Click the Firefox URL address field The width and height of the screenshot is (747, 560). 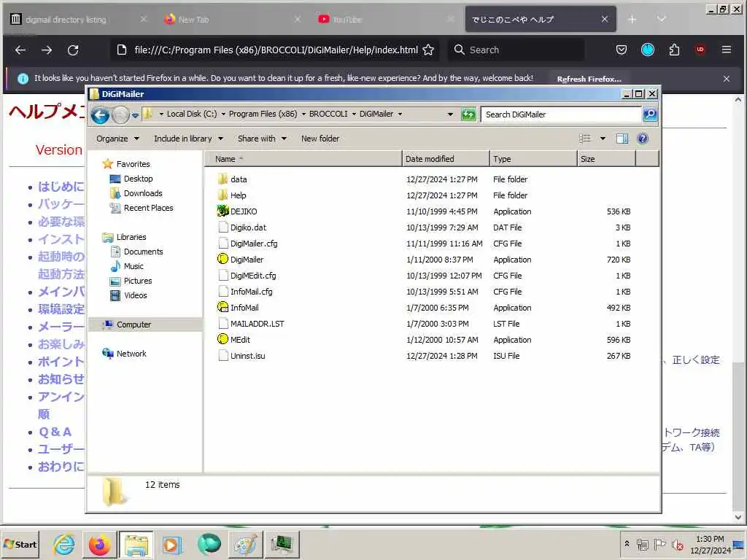276,50
